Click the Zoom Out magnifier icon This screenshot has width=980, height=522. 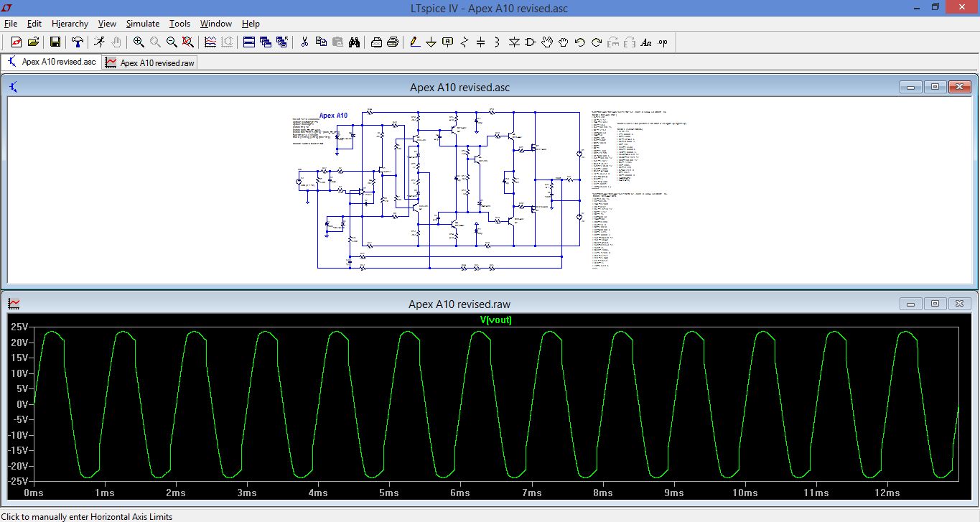172,42
